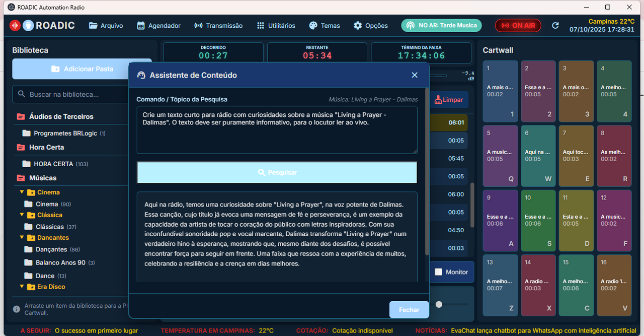Click the NO AR: Tarde Musica badge
Image resolution: width=644 pixels, height=336 pixels.
coord(441,25)
